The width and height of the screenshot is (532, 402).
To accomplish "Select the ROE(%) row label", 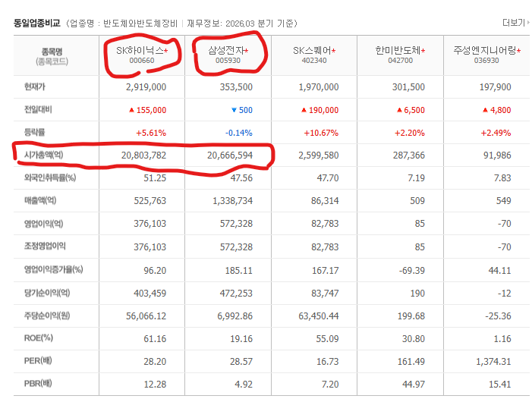I will coord(39,338).
